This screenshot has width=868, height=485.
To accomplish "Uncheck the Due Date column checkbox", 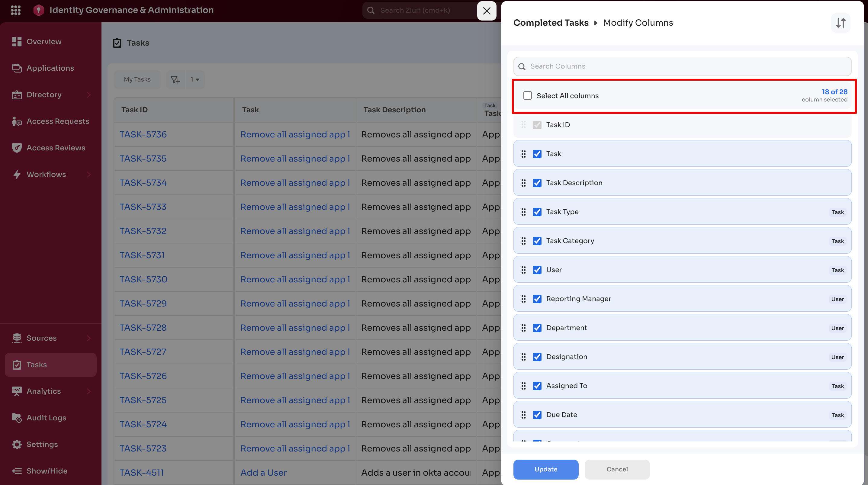I will [537, 415].
